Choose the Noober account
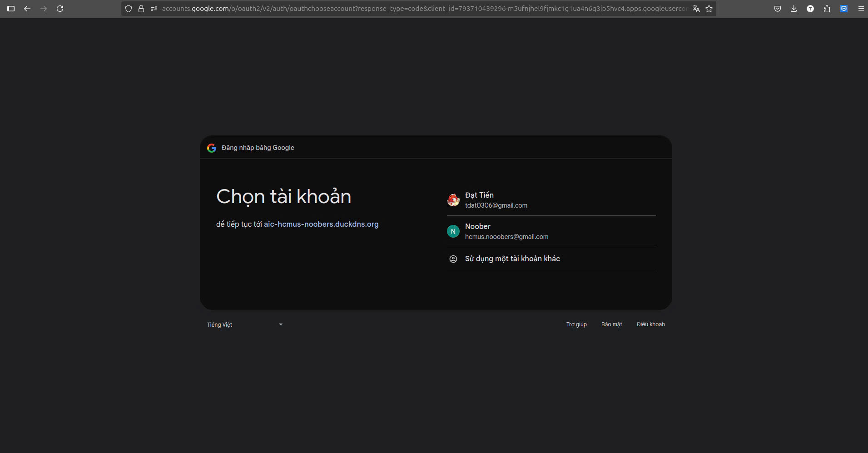 click(x=551, y=231)
